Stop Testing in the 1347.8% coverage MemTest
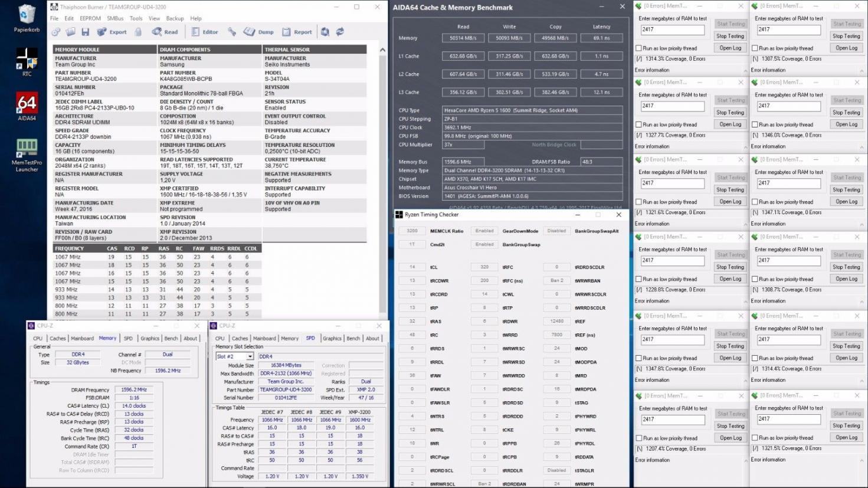868x488 pixels. point(730,346)
